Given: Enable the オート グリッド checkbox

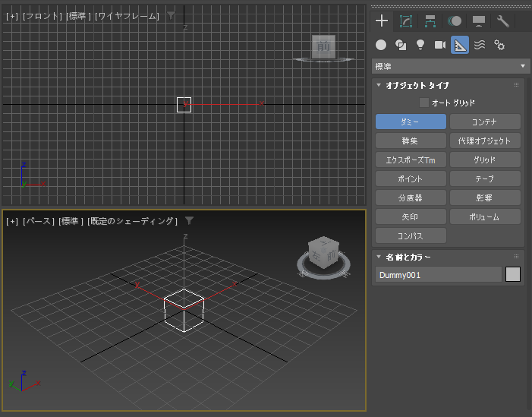Looking at the screenshot, I should tap(423, 103).
